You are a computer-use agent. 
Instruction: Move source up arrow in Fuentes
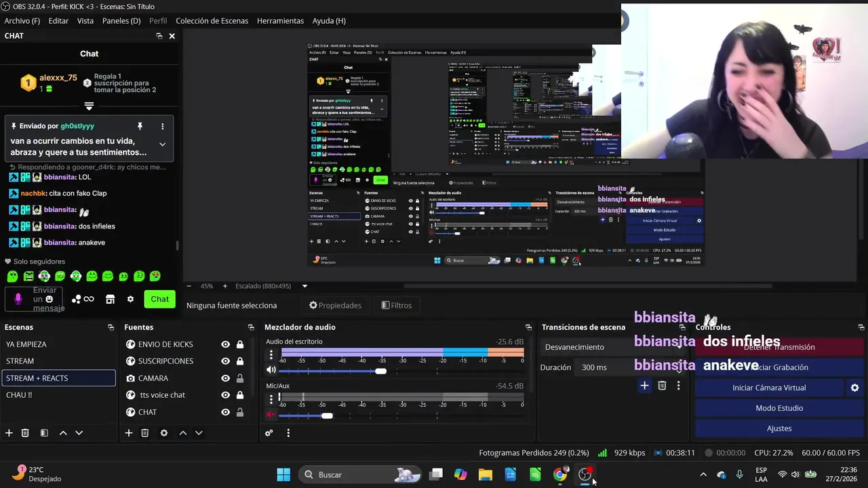pos(182,433)
